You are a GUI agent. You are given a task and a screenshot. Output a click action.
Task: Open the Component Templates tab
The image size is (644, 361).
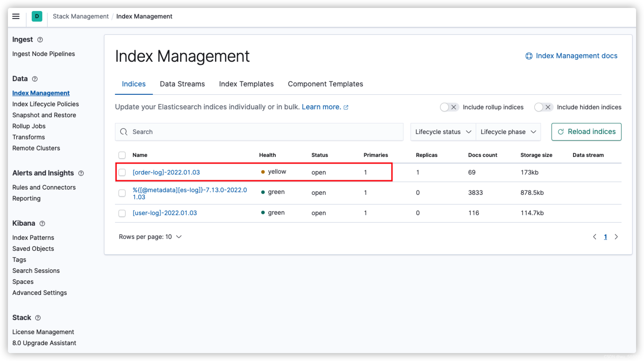coord(325,84)
